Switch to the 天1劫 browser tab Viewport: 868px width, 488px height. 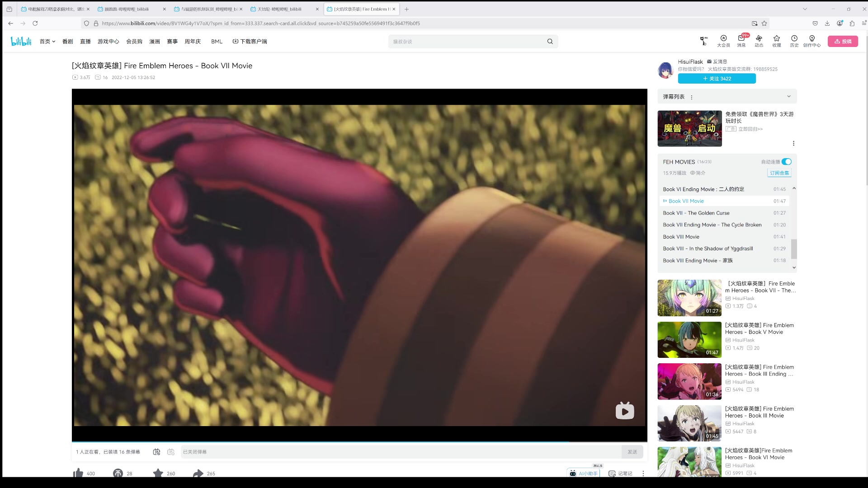tap(285, 9)
